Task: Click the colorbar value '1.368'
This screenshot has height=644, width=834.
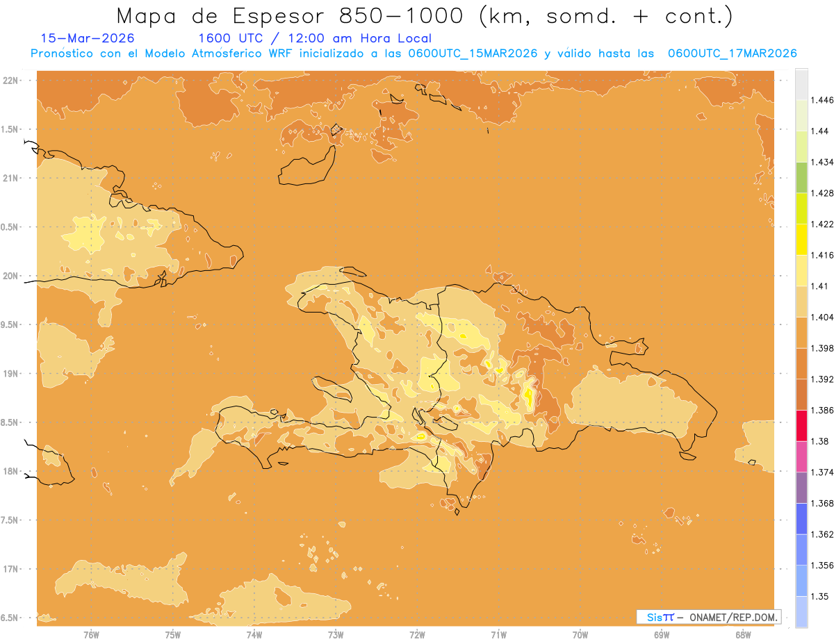Action: click(822, 504)
